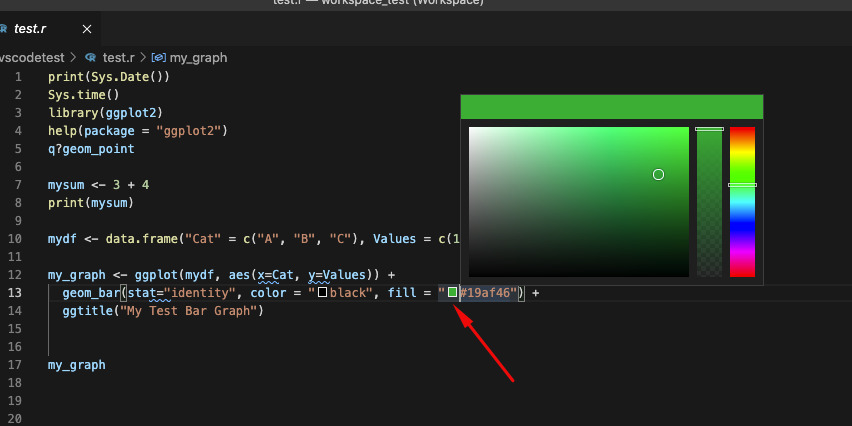Expand the test.r breadcrumb item

[x=119, y=58]
